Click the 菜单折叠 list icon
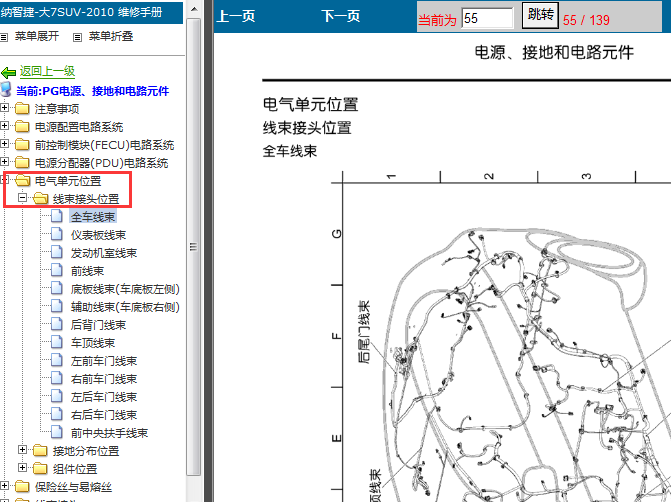Screen dimensions: 671x502 click(x=77, y=37)
